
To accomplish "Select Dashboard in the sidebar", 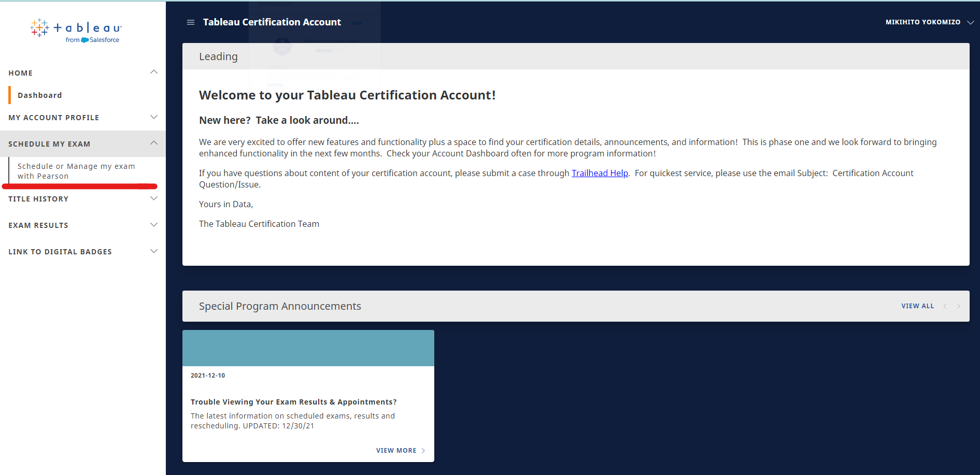I will pyautogui.click(x=40, y=95).
